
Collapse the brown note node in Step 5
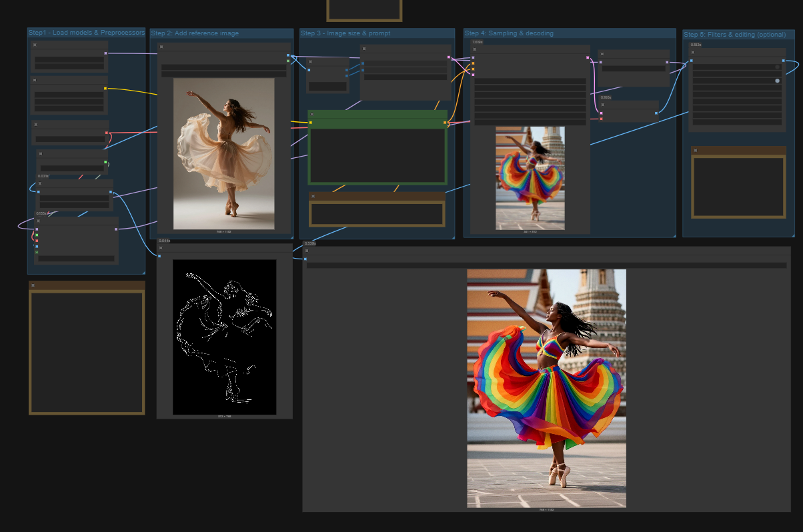click(695, 151)
